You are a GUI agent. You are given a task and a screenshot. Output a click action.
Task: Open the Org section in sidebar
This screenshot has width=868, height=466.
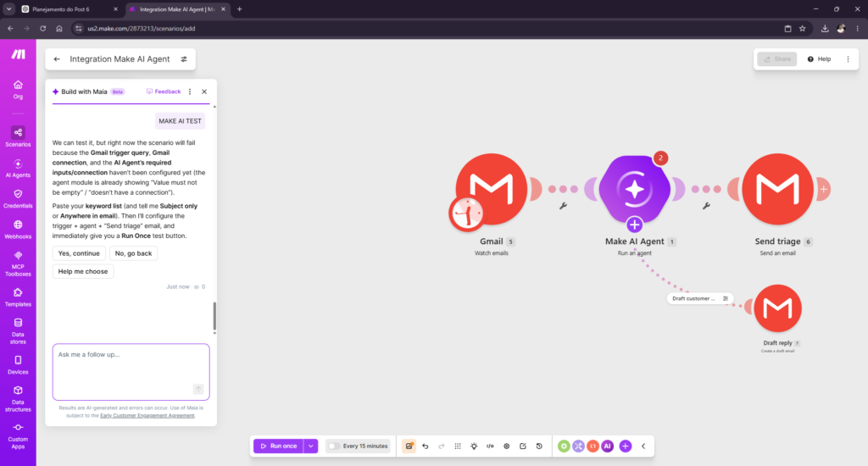pos(18,89)
